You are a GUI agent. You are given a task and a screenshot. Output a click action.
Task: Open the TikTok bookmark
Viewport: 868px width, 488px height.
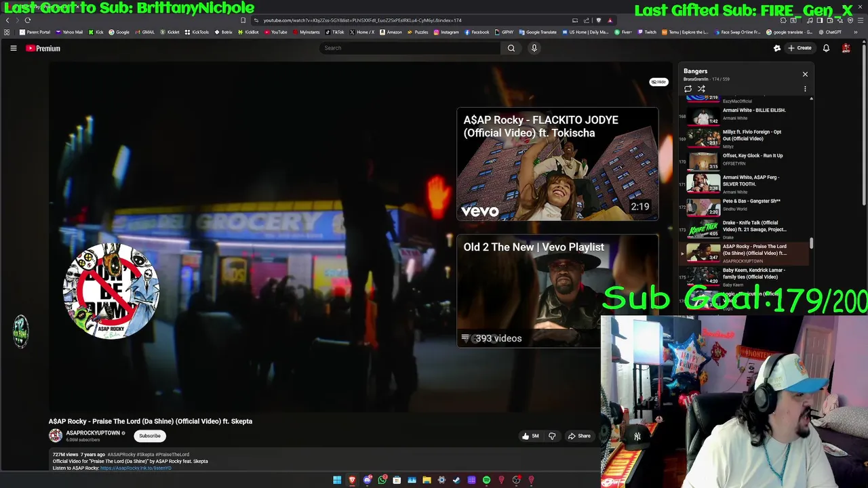pyautogui.click(x=335, y=32)
